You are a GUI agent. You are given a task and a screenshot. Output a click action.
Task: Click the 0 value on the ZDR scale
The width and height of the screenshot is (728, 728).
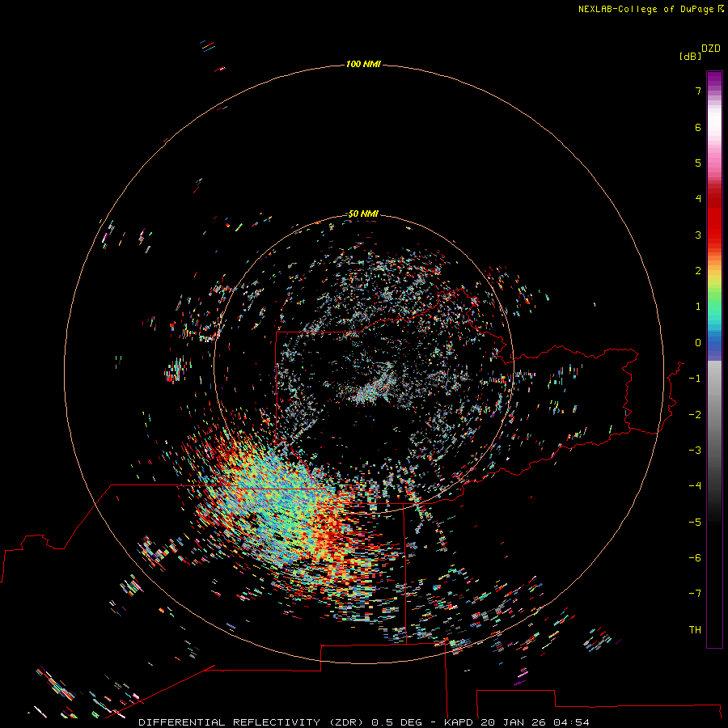click(x=698, y=343)
